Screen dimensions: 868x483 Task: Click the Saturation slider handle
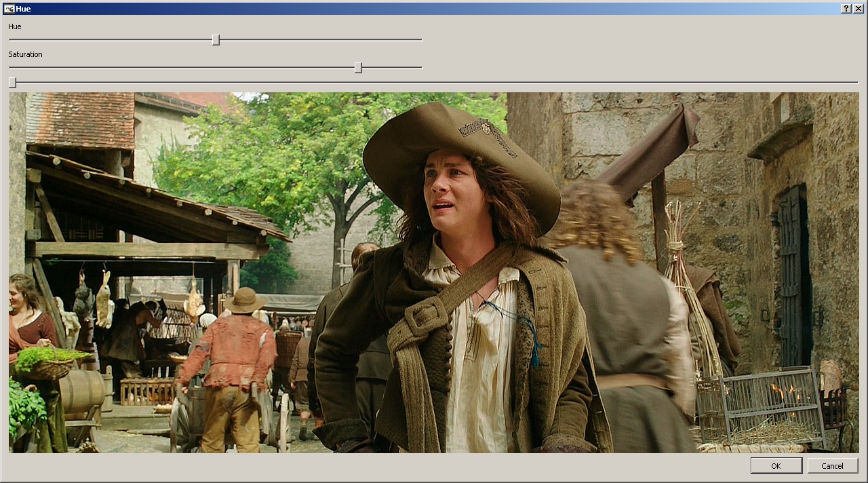pos(358,68)
